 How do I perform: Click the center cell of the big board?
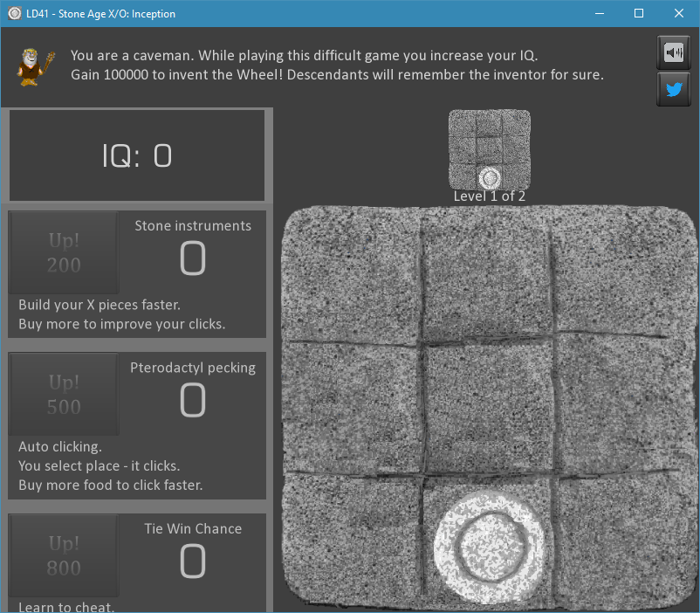pyautogui.click(x=489, y=407)
